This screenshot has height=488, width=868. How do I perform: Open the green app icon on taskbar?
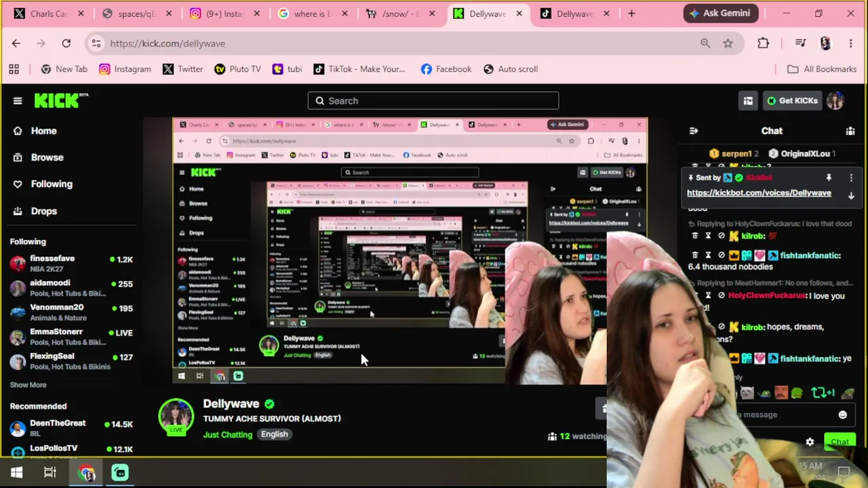coord(120,472)
